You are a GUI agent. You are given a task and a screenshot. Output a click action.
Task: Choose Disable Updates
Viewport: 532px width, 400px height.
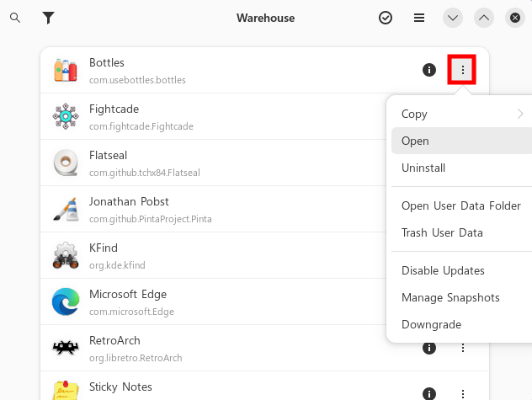461,270
